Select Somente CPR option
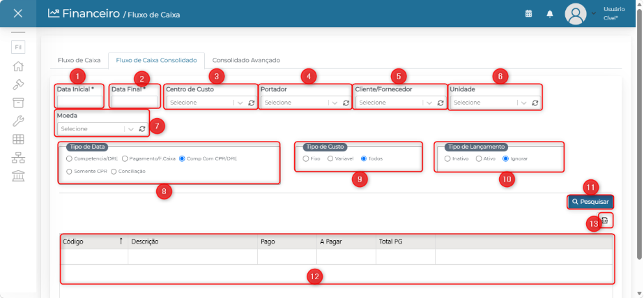The height and width of the screenshot is (298, 644). (x=69, y=172)
